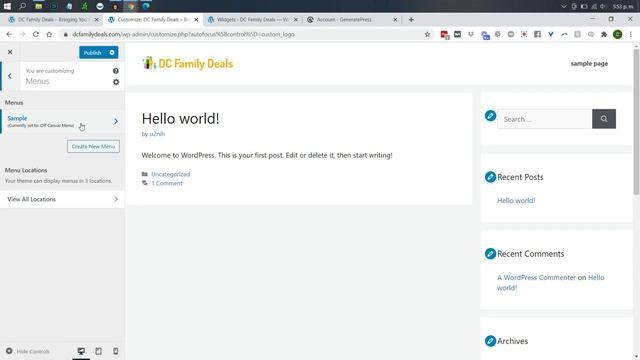
Task: Open the Sample menu
Action: (x=62, y=121)
